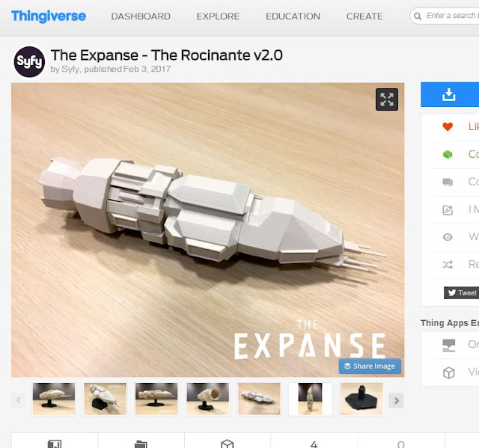Select second thumbnail with tilted ship
This screenshot has width=479, height=448.
point(105,399)
